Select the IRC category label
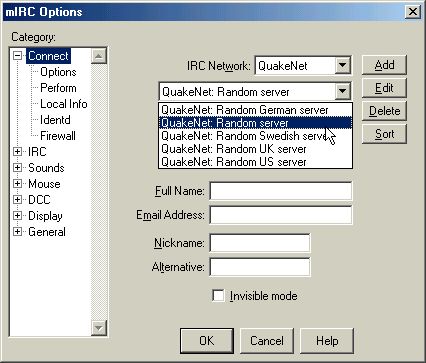This screenshot has height=363, width=426. [37, 152]
